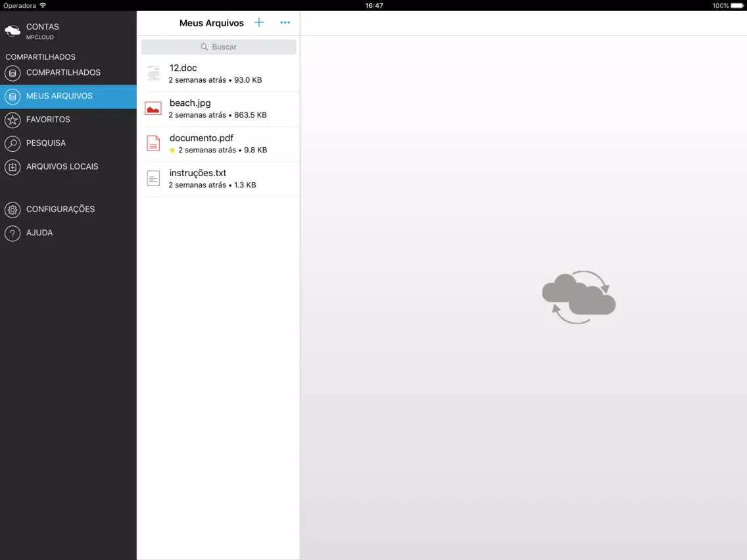Click the Ajuda question mark icon
The width and height of the screenshot is (747, 560).
pyautogui.click(x=12, y=233)
